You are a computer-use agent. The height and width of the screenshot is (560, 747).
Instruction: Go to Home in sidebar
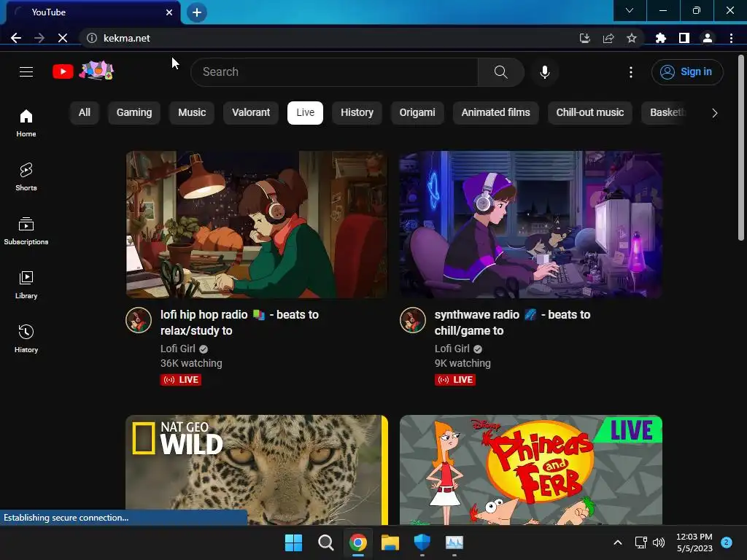pos(26,122)
